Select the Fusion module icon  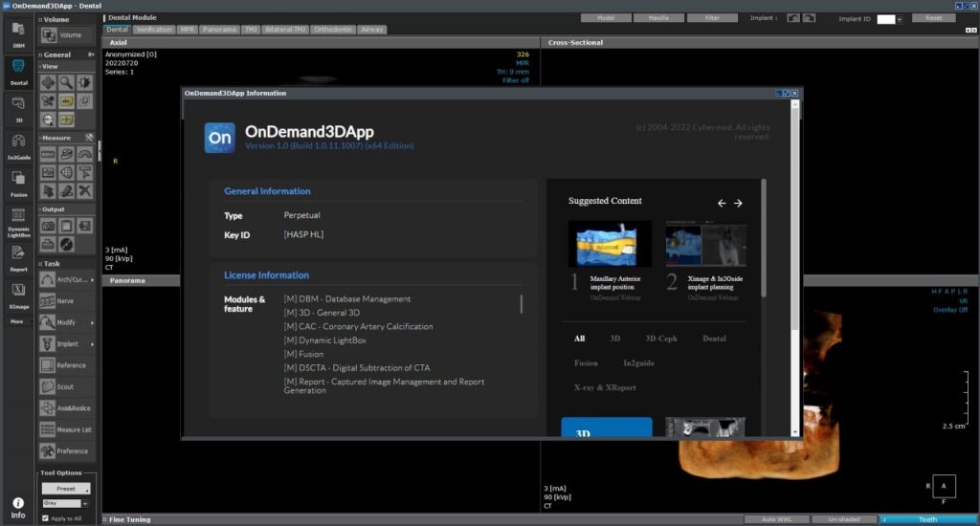18,181
